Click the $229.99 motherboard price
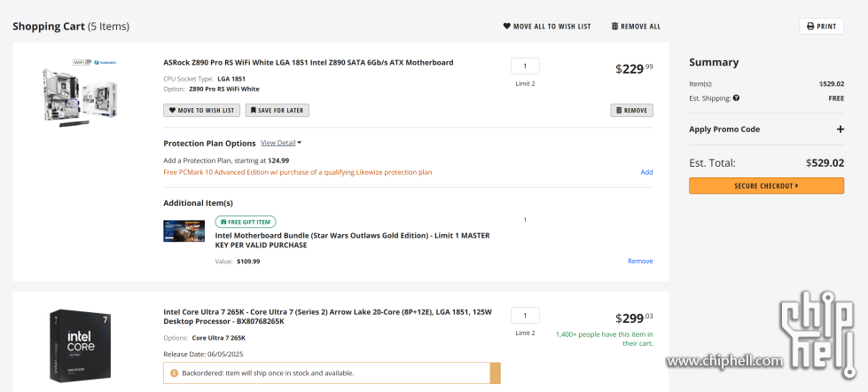 click(x=635, y=68)
